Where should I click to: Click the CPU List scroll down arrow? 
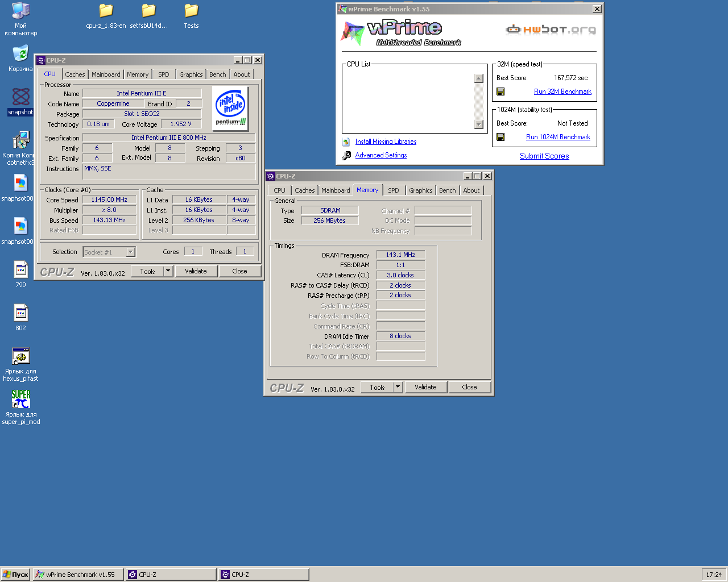pos(479,124)
